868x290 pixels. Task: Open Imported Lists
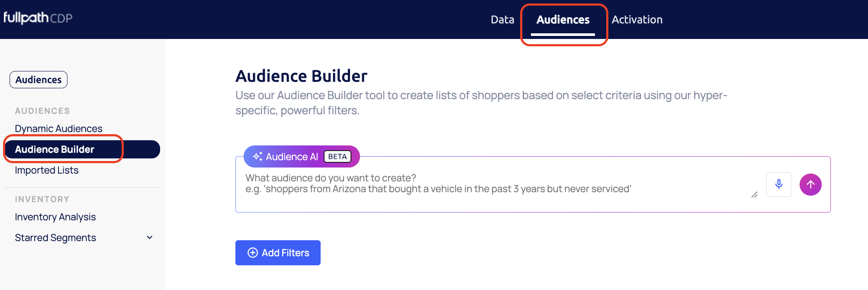click(x=47, y=170)
